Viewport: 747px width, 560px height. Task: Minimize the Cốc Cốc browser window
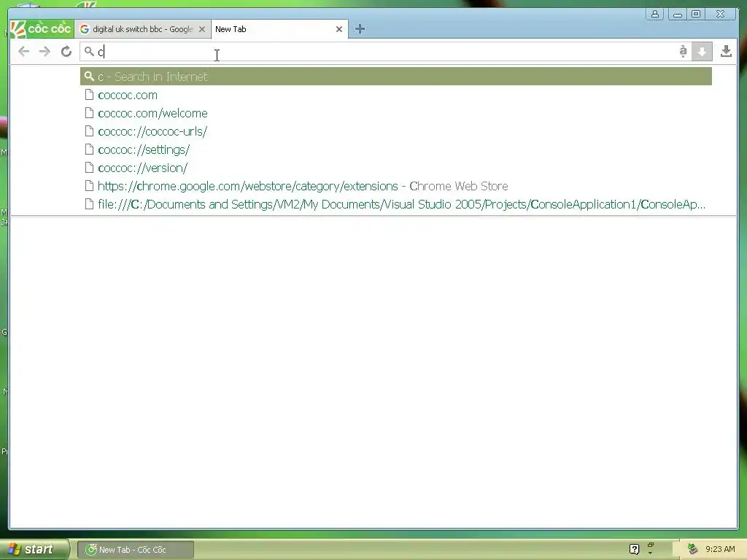coord(677,15)
